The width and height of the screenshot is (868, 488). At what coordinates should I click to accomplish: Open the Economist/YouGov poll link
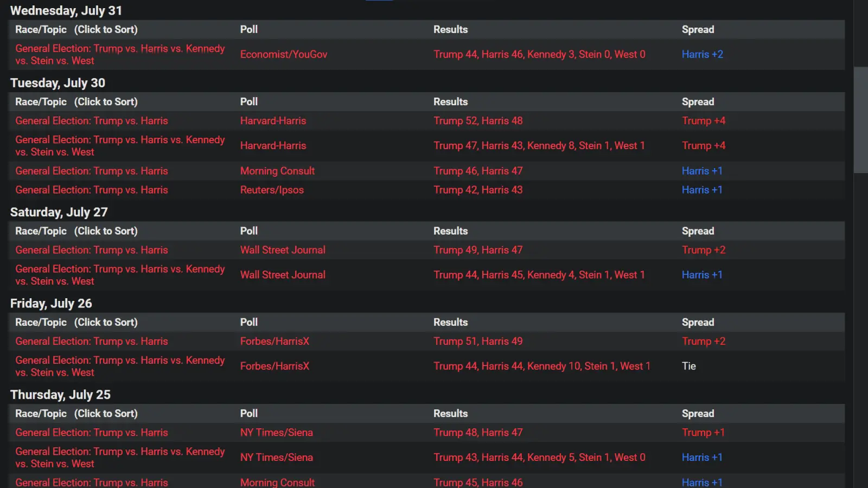283,54
